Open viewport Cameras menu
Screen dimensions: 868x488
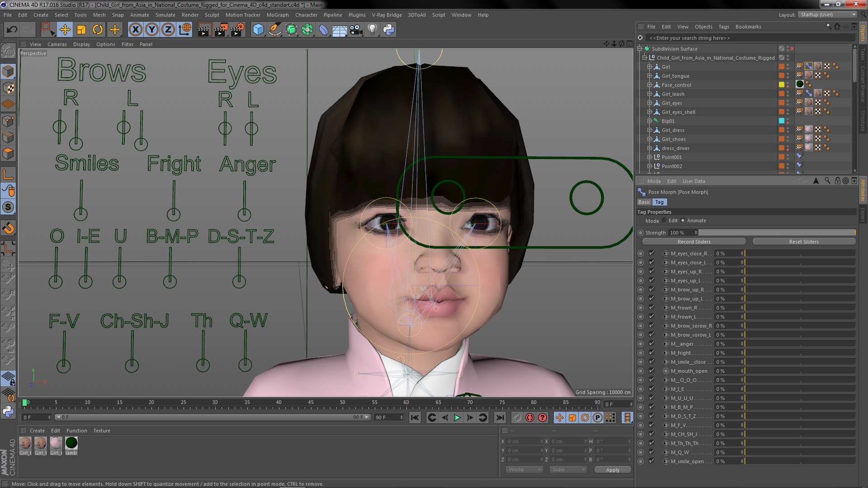57,44
